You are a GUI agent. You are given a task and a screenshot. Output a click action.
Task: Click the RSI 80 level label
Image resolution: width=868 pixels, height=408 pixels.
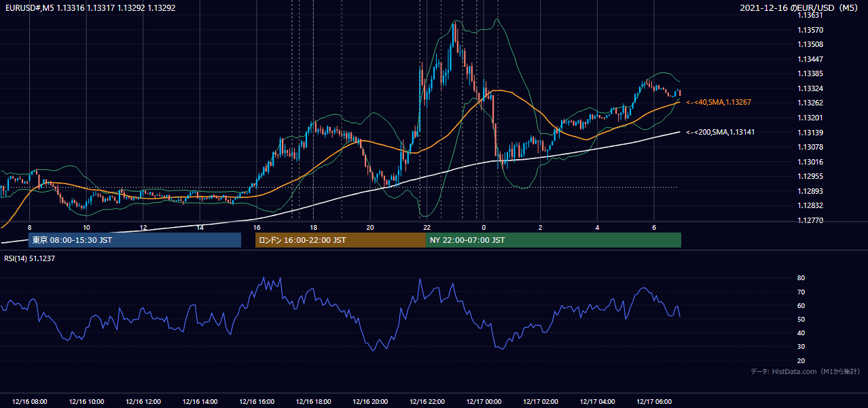(801, 278)
